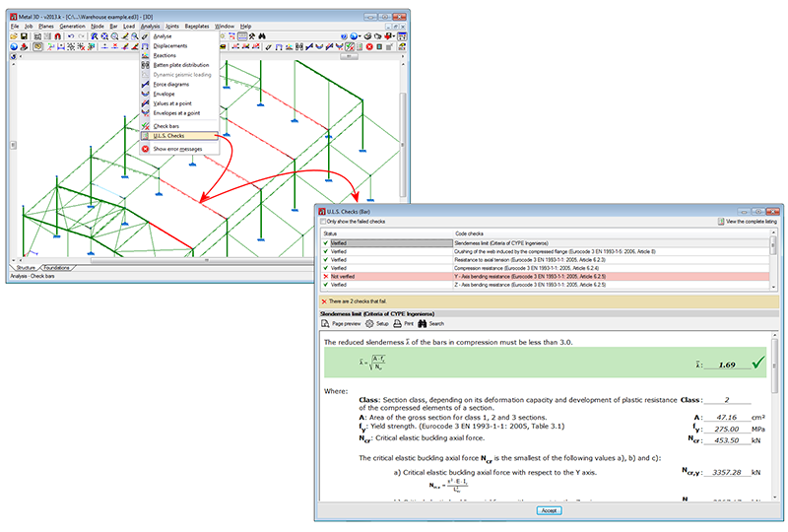
Task: Click the check list vertical scrollbar in U.L.S. Checks
Action: click(x=773, y=259)
